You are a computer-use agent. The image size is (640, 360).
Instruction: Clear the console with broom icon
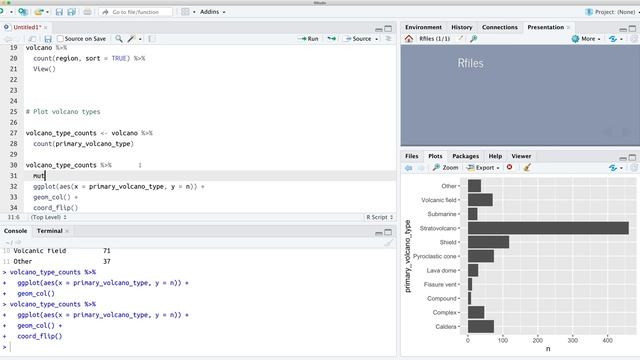(x=389, y=243)
